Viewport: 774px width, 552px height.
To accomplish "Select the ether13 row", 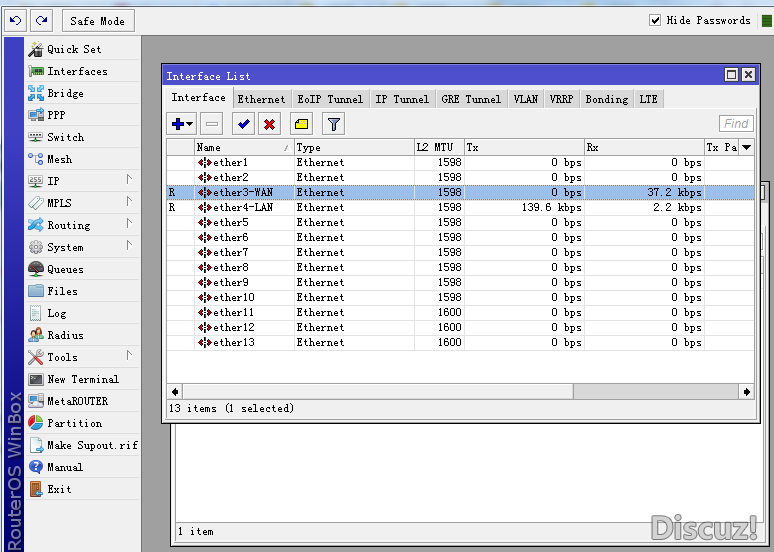I will coord(460,342).
